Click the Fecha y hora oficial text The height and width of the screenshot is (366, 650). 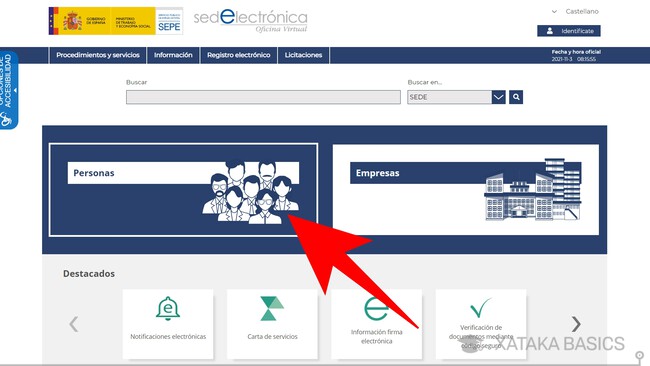[576, 52]
